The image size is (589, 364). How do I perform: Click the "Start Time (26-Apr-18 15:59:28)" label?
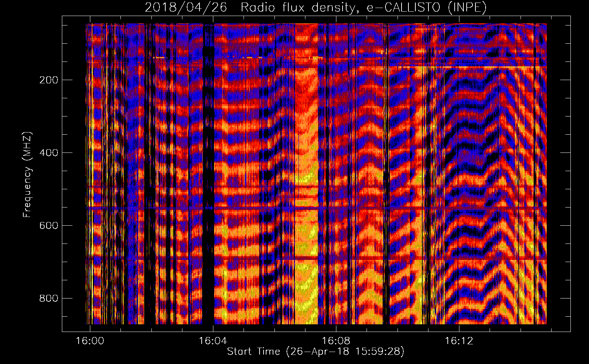(316, 352)
